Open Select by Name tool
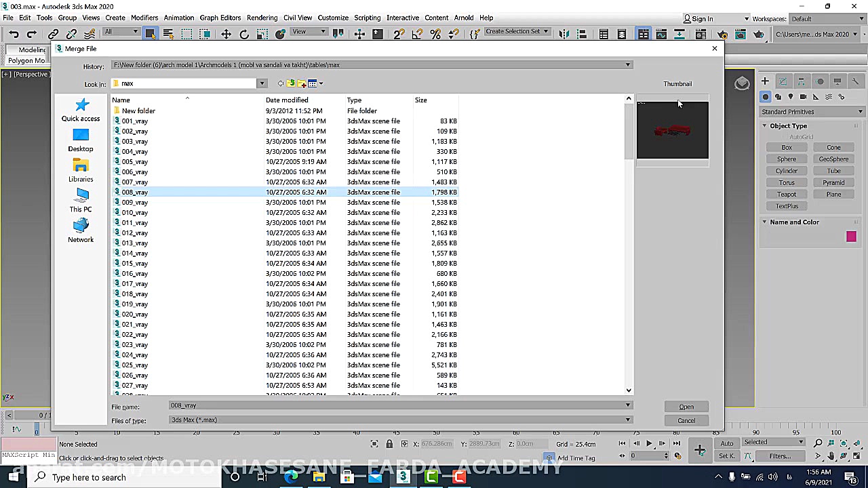The height and width of the screenshot is (488, 868). 168,34
